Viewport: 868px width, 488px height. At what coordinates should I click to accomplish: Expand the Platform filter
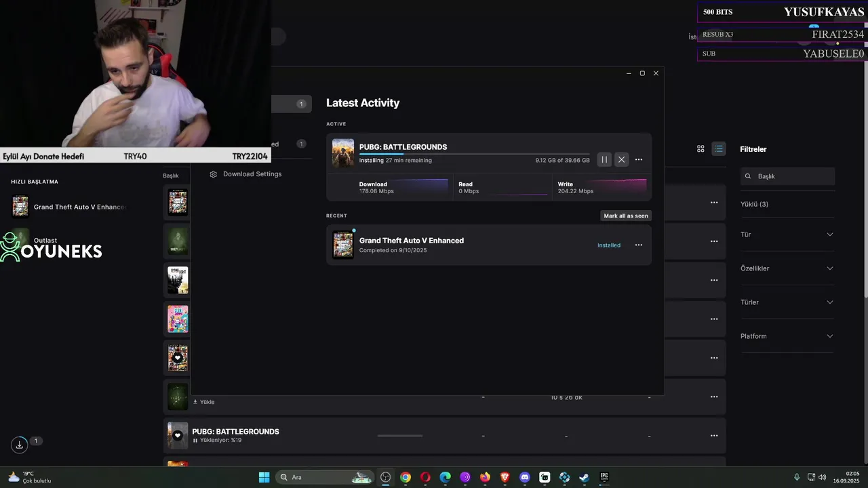(x=787, y=336)
